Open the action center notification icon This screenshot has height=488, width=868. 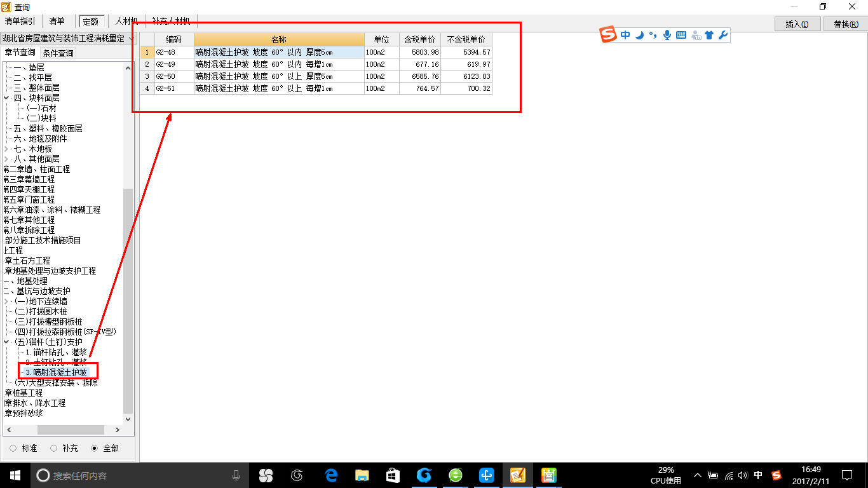pos(847,475)
